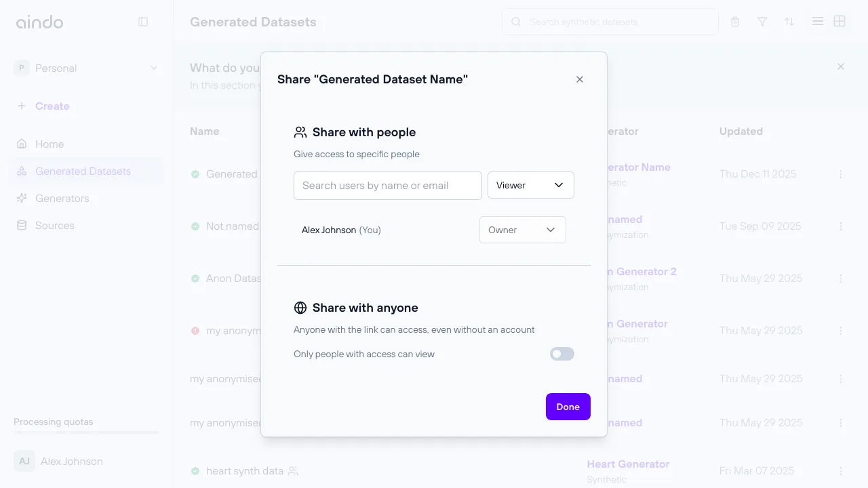This screenshot has width=868, height=488.
Task: Open the filter icon for datasets
Action: [762, 21]
